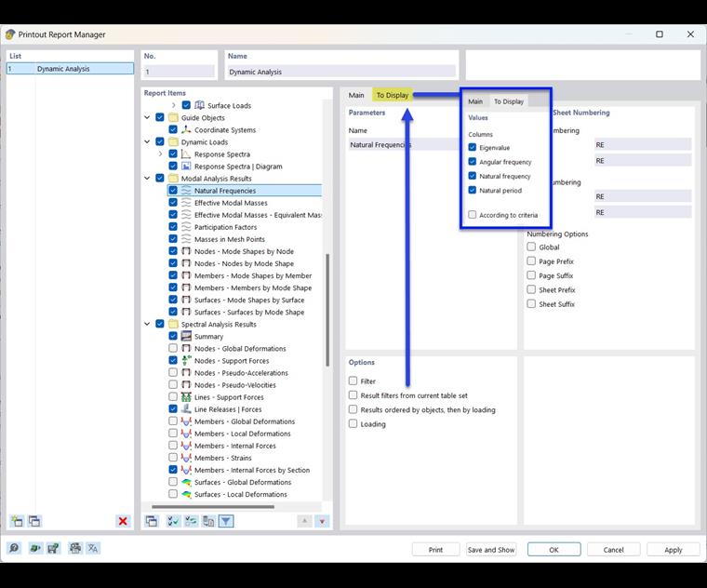Click the Parameters Name field 'Natural Frequencies'
Image resolution: width=707 pixels, height=588 pixels.
pyautogui.click(x=403, y=145)
